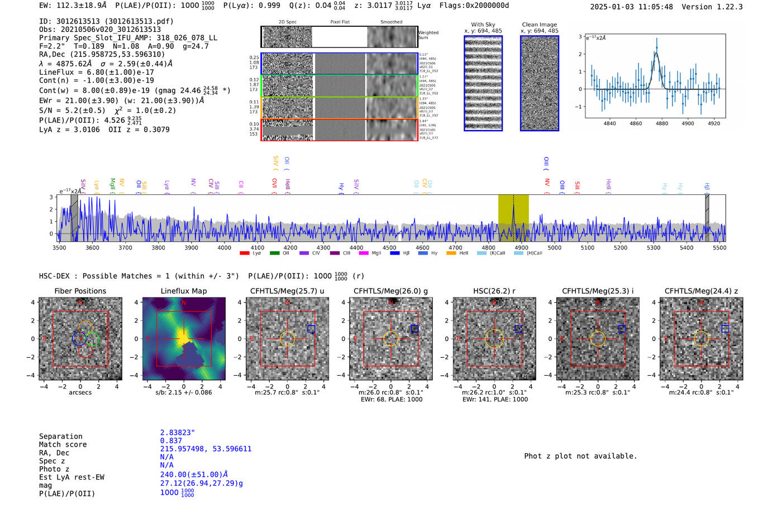Click the timestamp 2025-01-03 11:05:48
The height and width of the screenshot is (532, 782).
(632, 7)
